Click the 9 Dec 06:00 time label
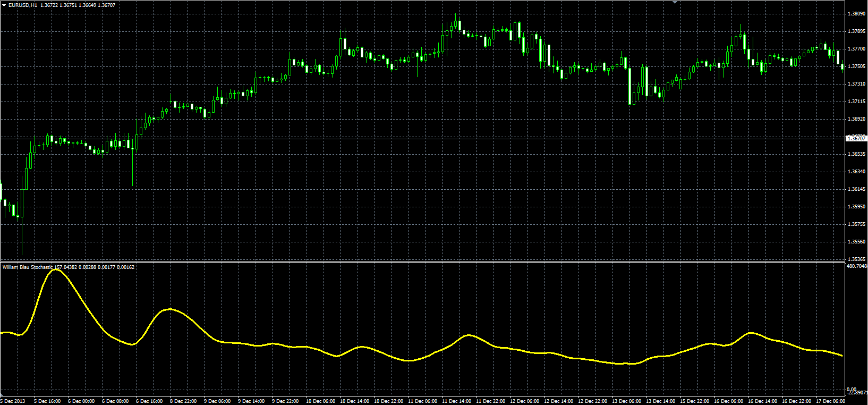The width and height of the screenshot is (868, 405). click(217, 401)
